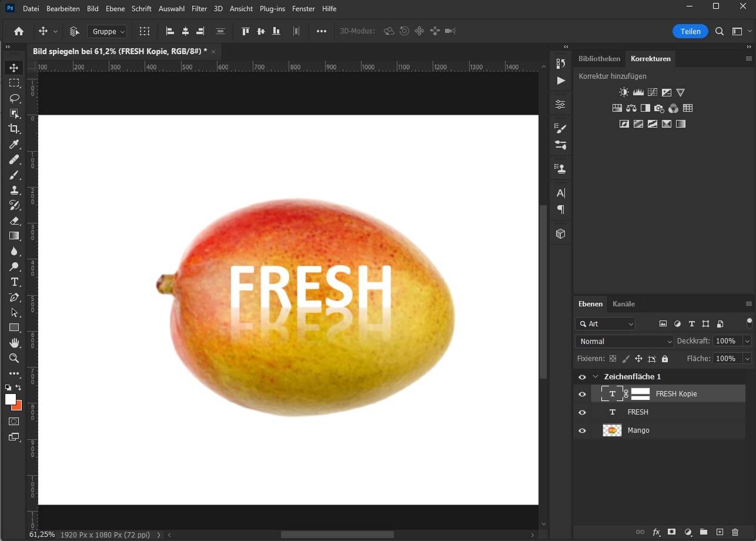The image size is (756, 541).
Task: Open the Filter menu
Action: [199, 8]
